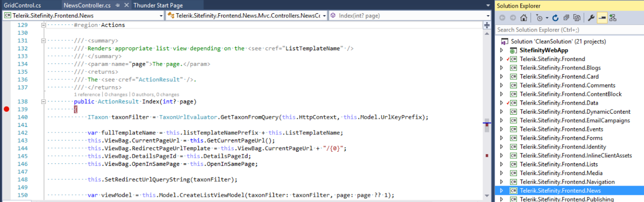
Task: Refresh the Solution Explorer
Action: point(555,18)
